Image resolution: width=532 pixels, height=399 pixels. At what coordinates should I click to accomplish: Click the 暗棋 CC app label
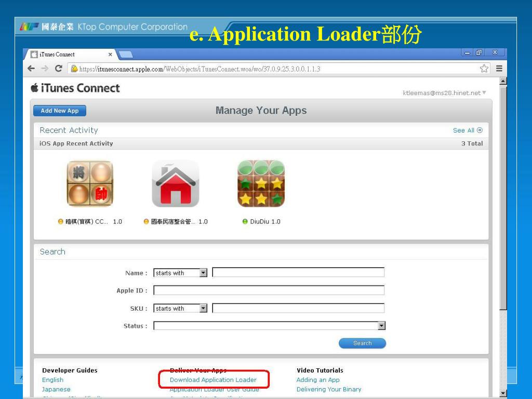[x=94, y=221]
